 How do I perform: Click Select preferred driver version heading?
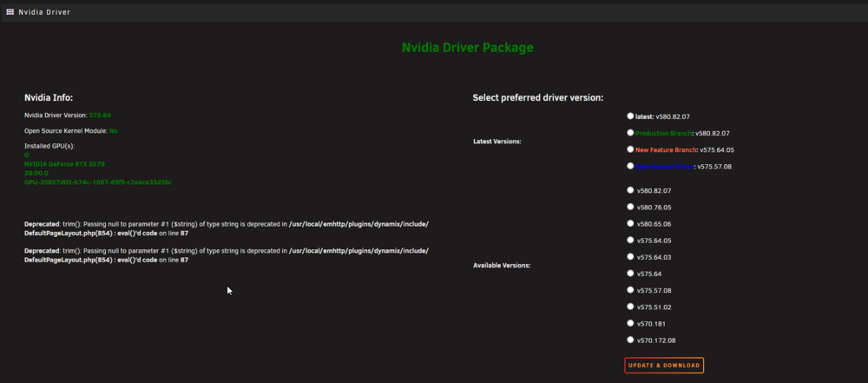click(537, 97)
